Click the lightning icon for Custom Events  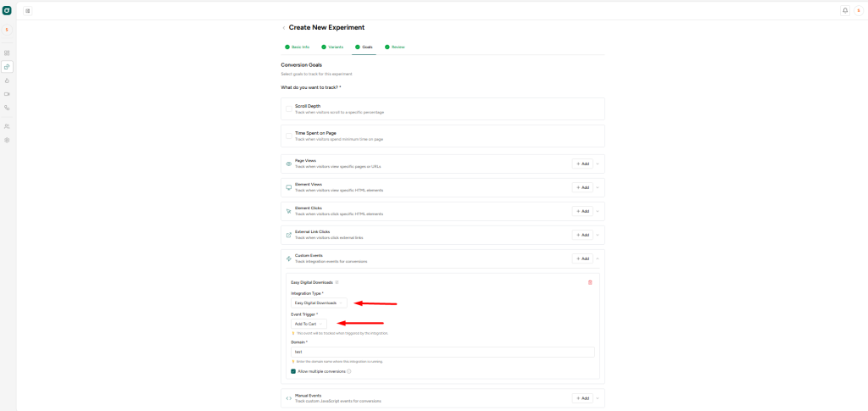[x=288, y=258]
